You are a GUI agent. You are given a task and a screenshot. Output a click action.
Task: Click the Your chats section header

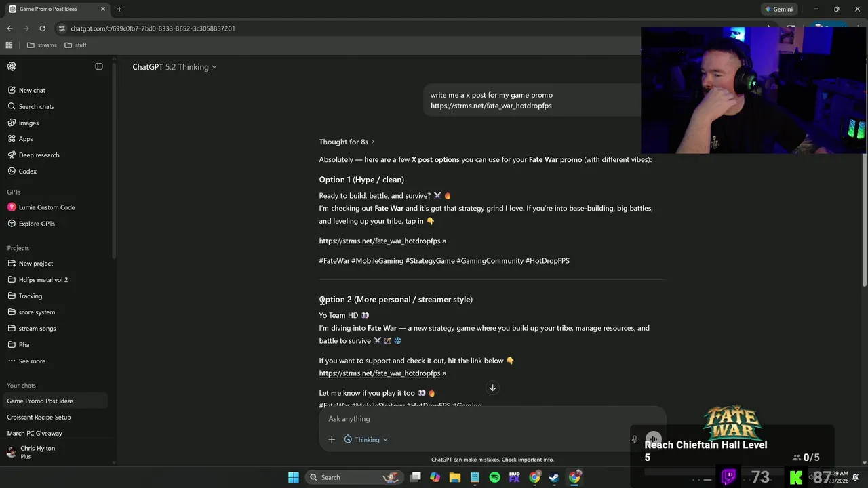pyautogui.click(x=21, y=385)
